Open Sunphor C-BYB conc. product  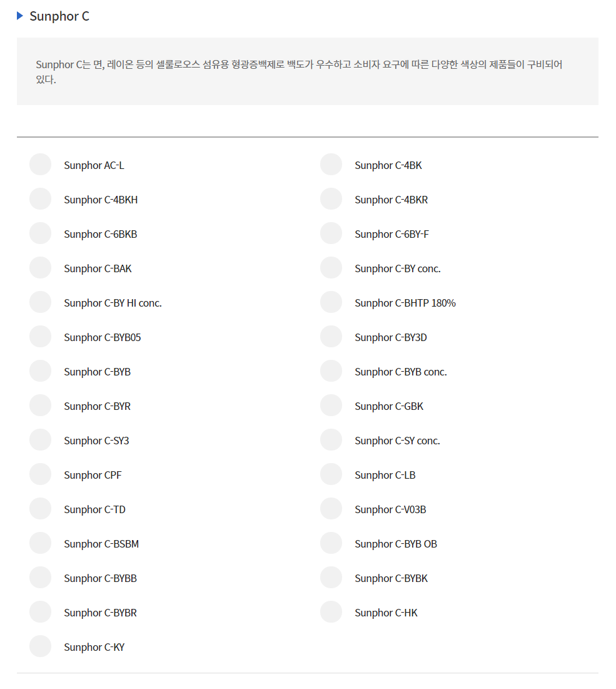pyautogui.click(x=401, y=372)
